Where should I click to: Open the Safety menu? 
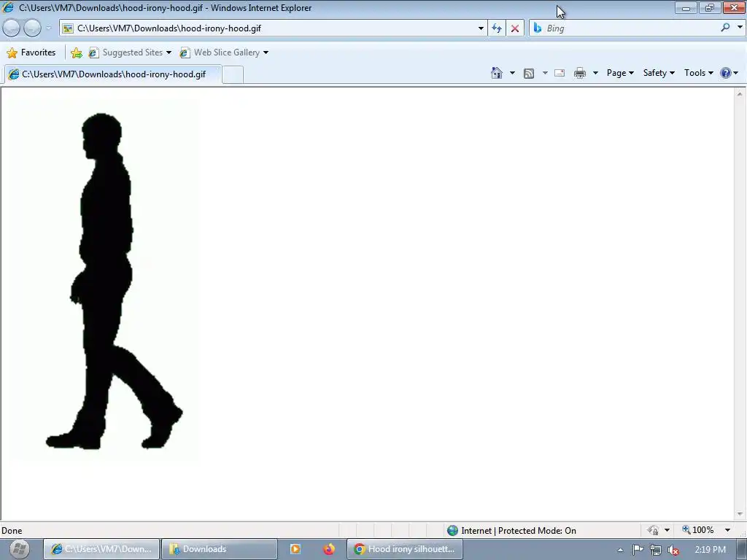click(659, 73)
